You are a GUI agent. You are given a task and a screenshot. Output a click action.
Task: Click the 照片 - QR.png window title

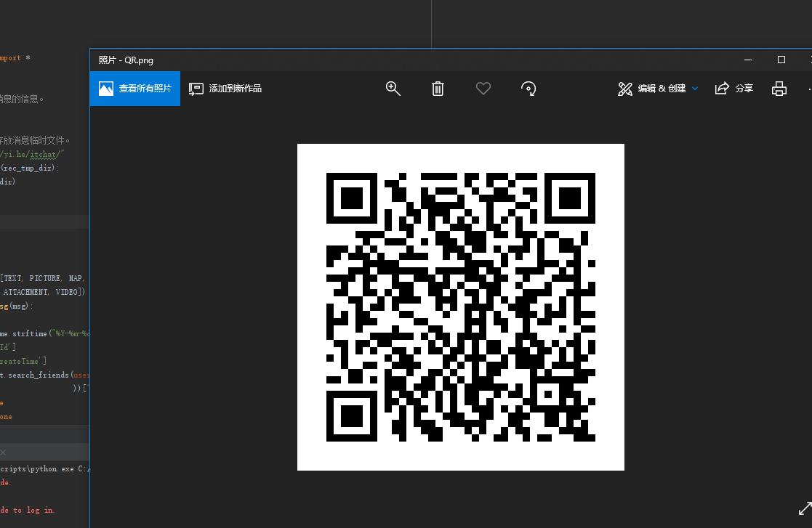tap(126, 60)
